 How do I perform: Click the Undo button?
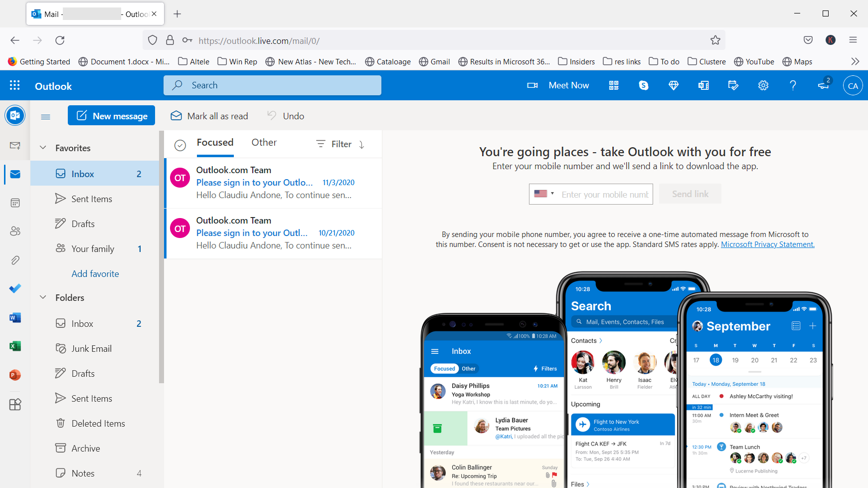click(x=286, y=116)
